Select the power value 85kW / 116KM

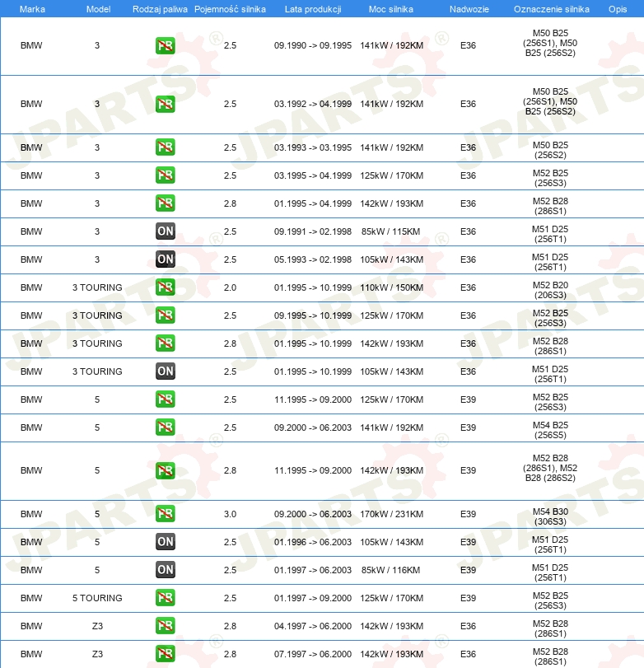(390, 570)
